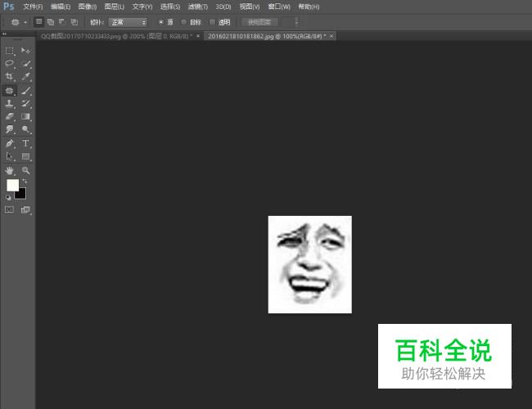Open the black background color swatch

tap(21, 195)
